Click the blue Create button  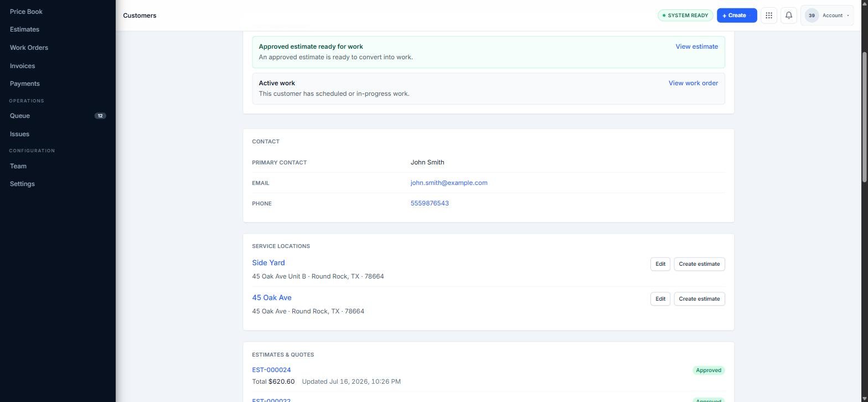click(737, 16)
